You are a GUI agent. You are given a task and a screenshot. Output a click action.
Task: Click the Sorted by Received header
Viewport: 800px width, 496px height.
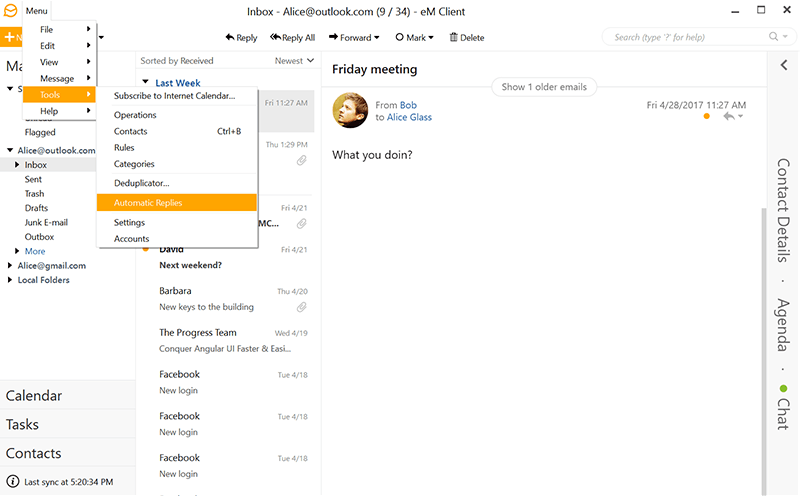[177, 61]
